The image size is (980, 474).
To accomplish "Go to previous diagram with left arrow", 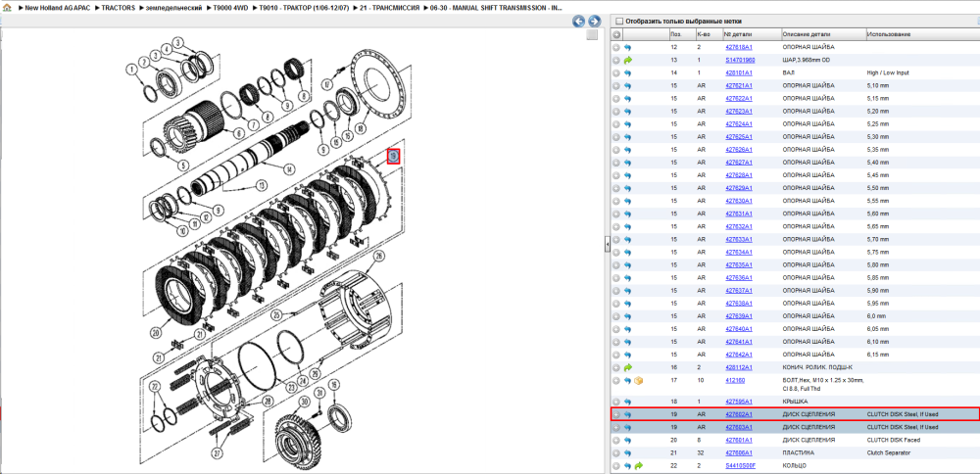I will pyautogui.click(x=579, y=21).
